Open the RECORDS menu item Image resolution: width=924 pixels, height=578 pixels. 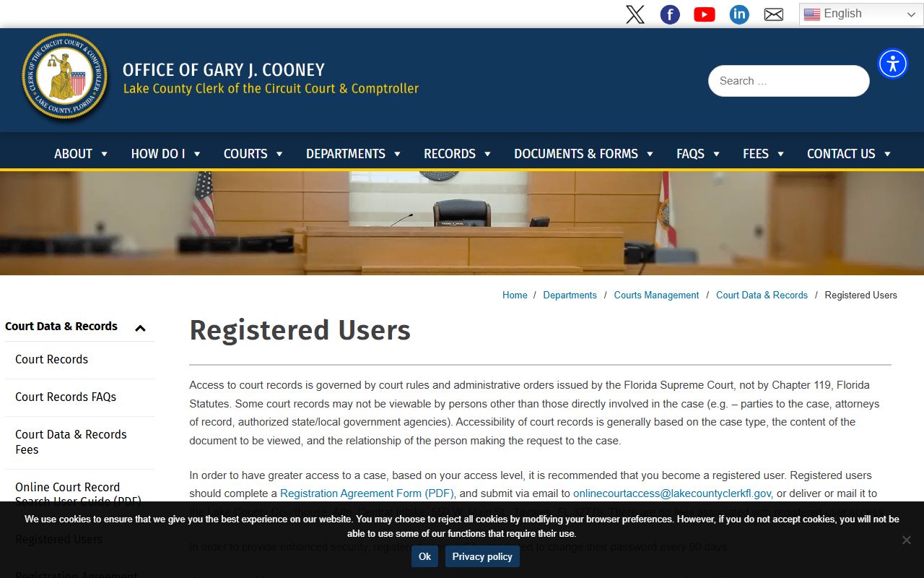point(450,154)
